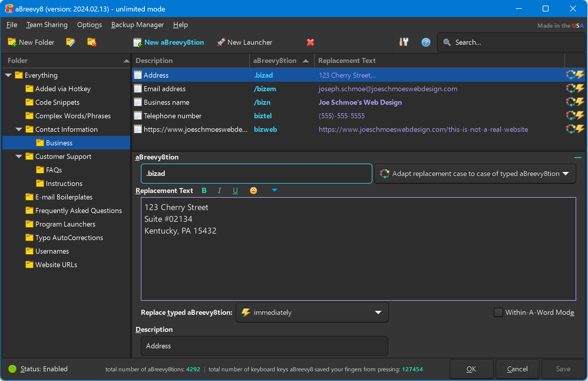Click the Save button
The image size is (588, 381).
[563, 369]
